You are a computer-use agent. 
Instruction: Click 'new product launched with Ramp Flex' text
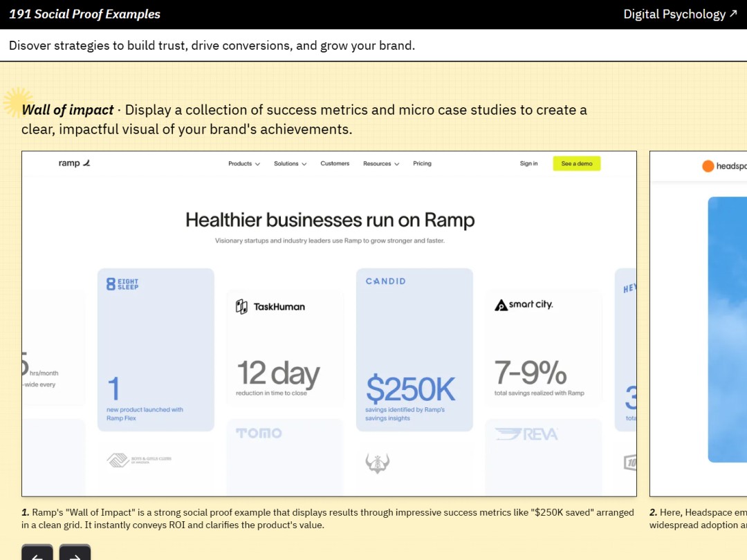coord(145,414)
